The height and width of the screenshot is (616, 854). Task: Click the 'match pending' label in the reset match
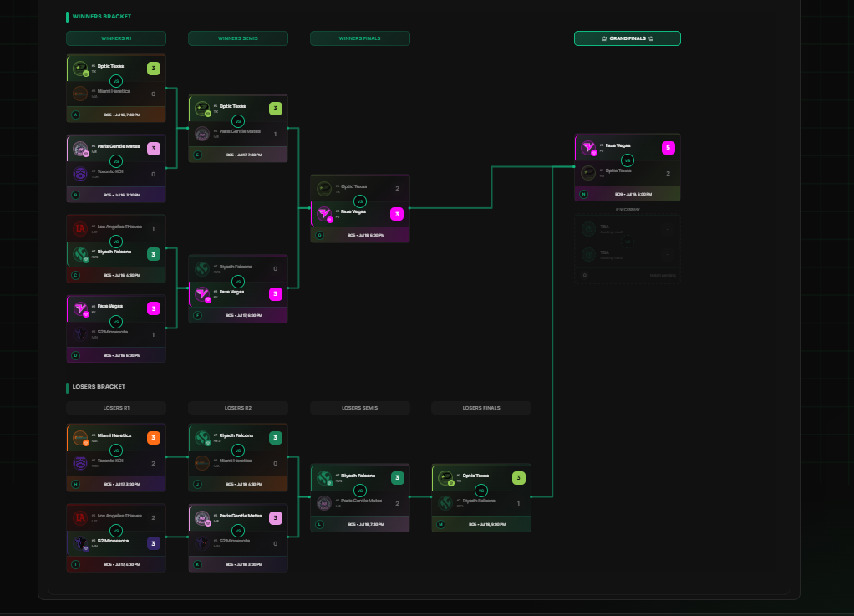[663, 276]
